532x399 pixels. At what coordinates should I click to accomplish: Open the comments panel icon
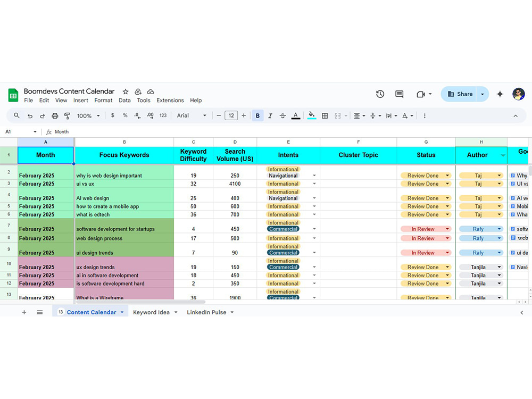pyautogui.click(x=400, y=94)
